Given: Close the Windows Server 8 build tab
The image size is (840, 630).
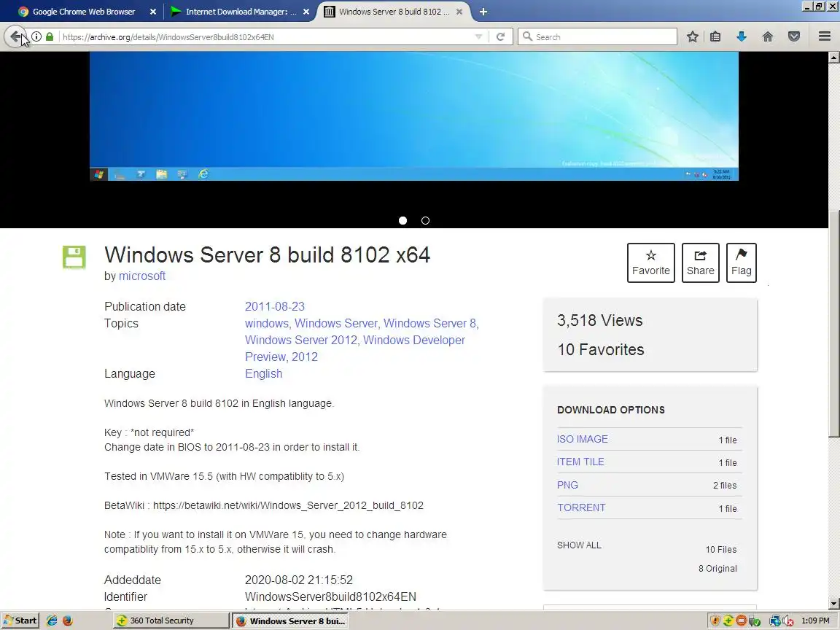Looking at the screenshot, I should (459, 11).
